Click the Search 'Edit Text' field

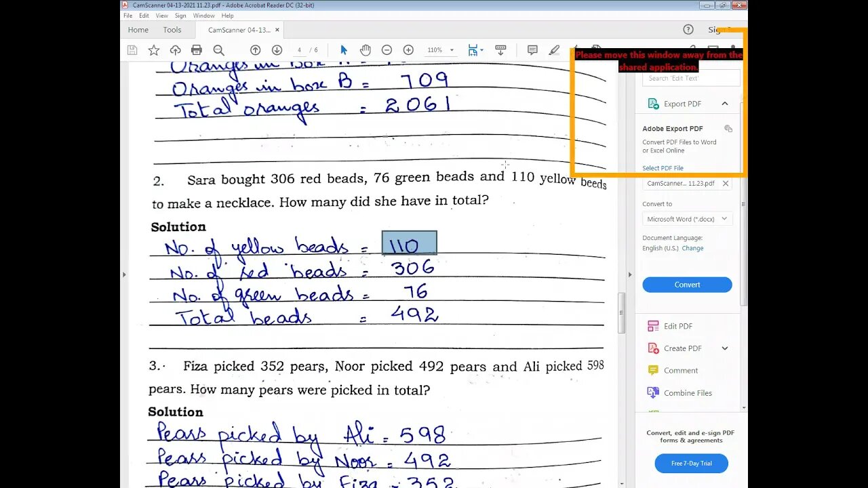pyautogui.click(x=691, y=79)
